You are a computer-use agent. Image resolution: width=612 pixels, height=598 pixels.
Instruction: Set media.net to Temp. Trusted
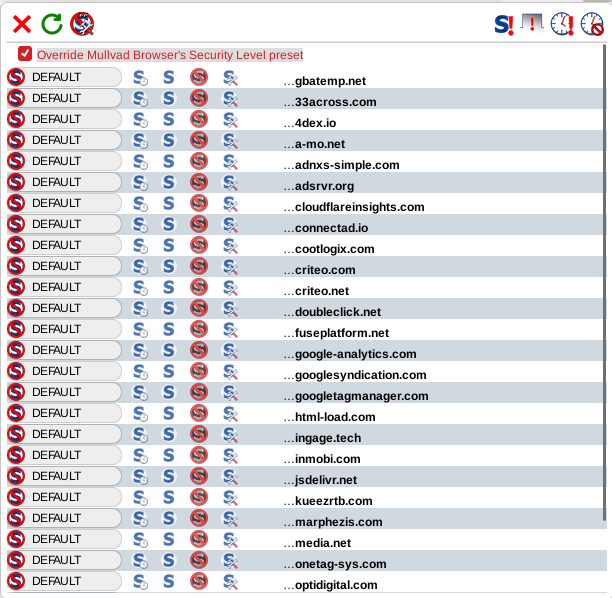(x=140, y=539)
